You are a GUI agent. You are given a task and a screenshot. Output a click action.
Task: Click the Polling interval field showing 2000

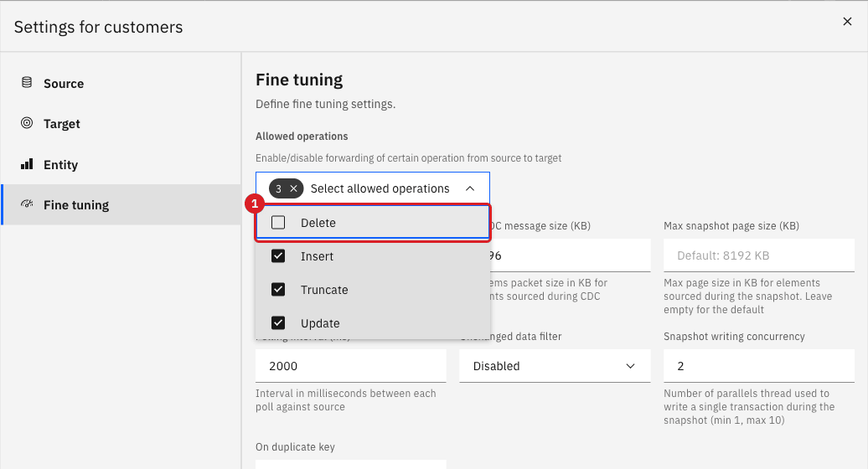[351, 366]
